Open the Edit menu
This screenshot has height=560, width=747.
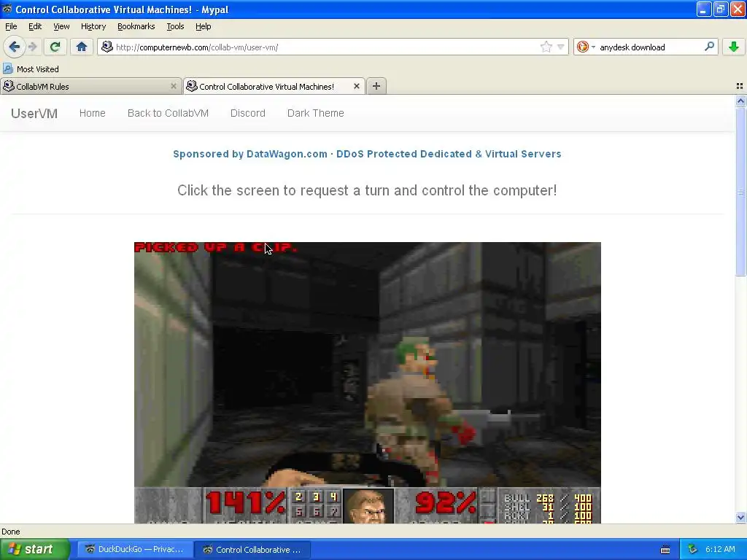(35, 26)
